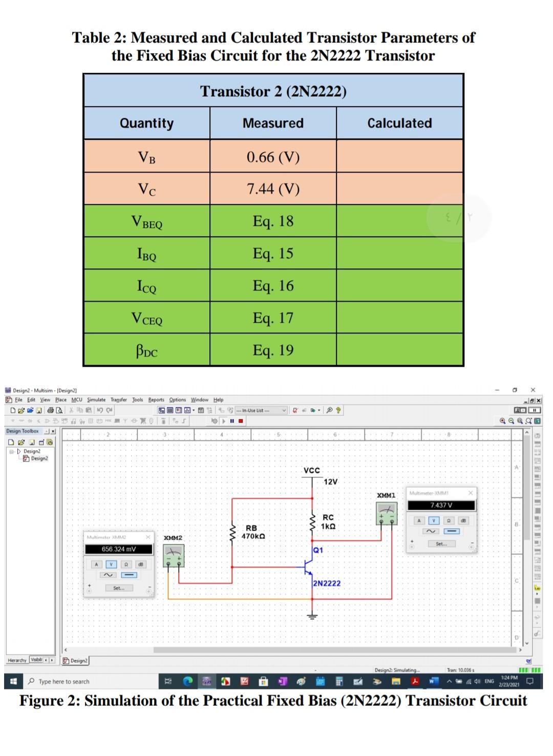Open the In-Use List dropdown
Image resolution: width=553 pixels, height=756 pixels.
[285, 410]
